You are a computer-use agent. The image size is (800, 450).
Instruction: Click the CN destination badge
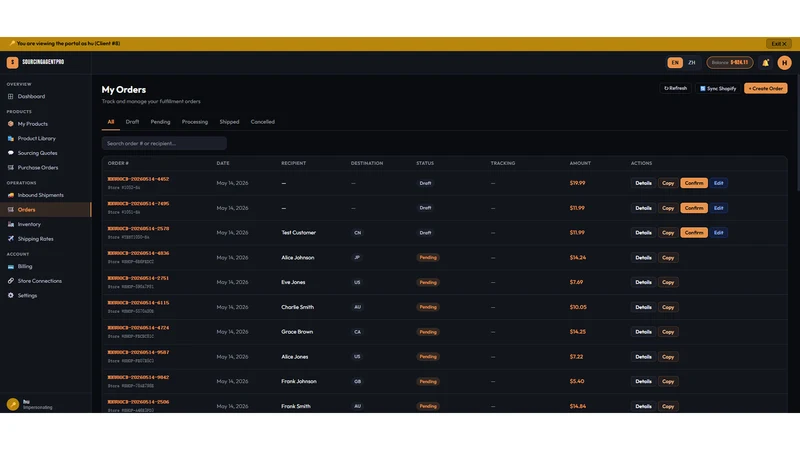coord(357,233)
